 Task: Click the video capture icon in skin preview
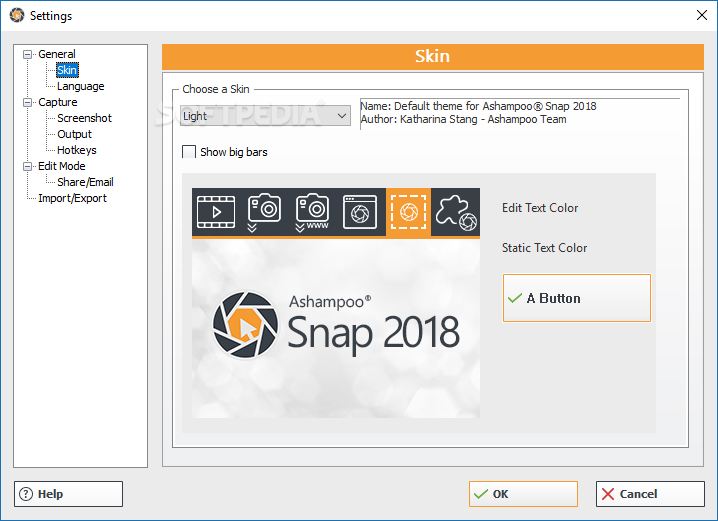point(216,212)
